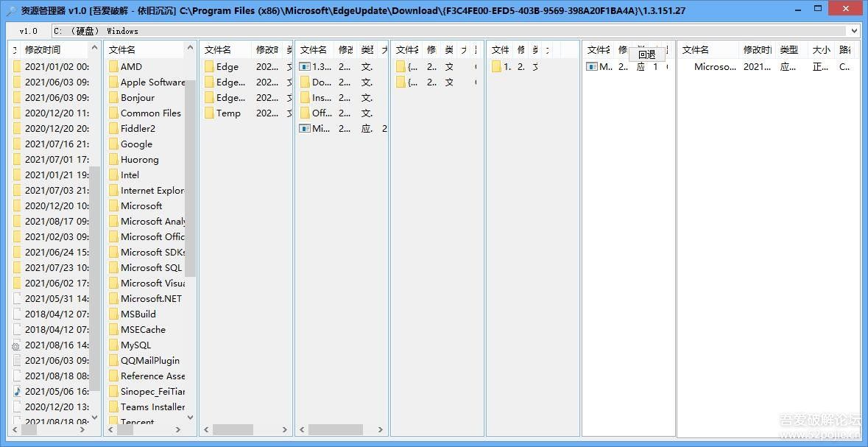Select the Off... folder icon
The image size is (868, 447).
pyautogui.click(x=305, y=113)
